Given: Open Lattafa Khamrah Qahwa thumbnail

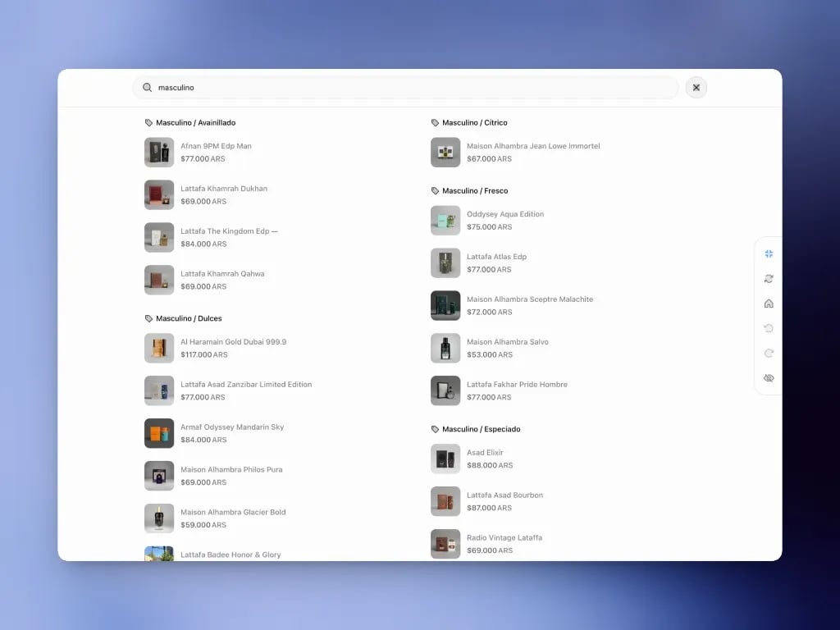Looking at the screenshot, I should click(159, 281).
